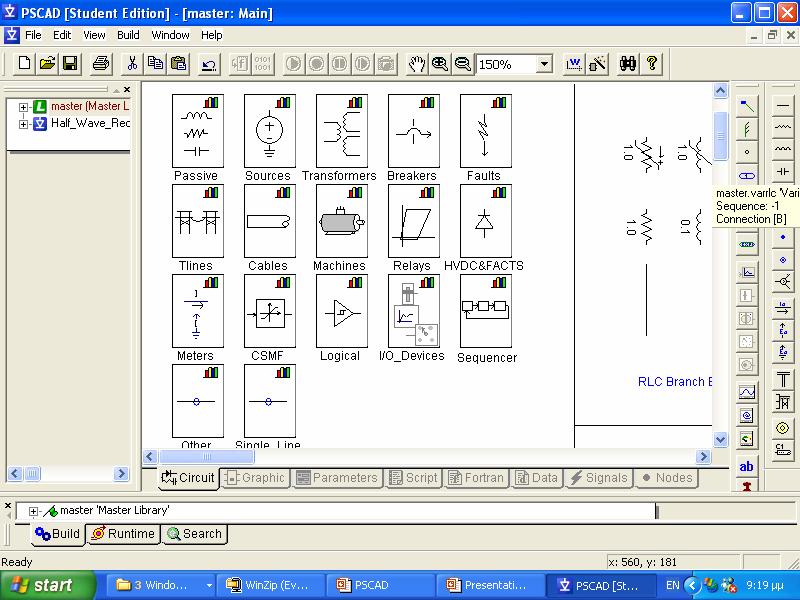
Task: Click the Undo arrow toolbar icon
Action: click(209, 64)
